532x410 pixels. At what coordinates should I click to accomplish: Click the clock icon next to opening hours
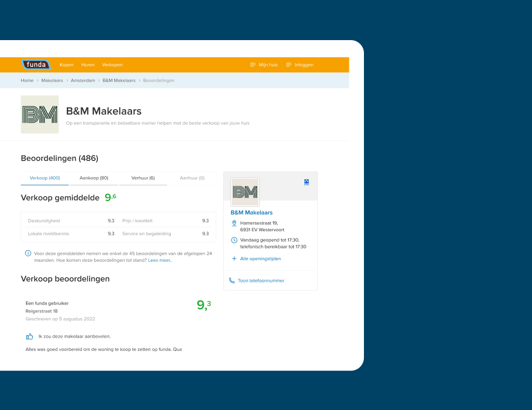(x=234, y=240)
